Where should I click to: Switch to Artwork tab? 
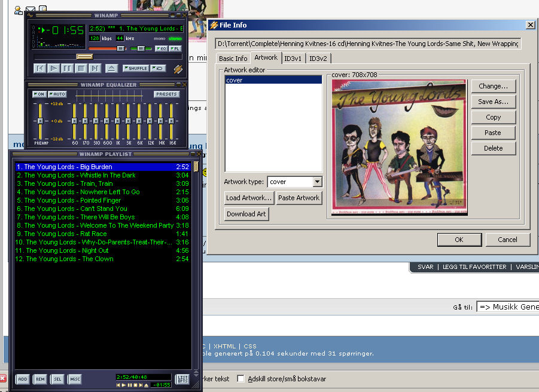(x=266, y=58)
